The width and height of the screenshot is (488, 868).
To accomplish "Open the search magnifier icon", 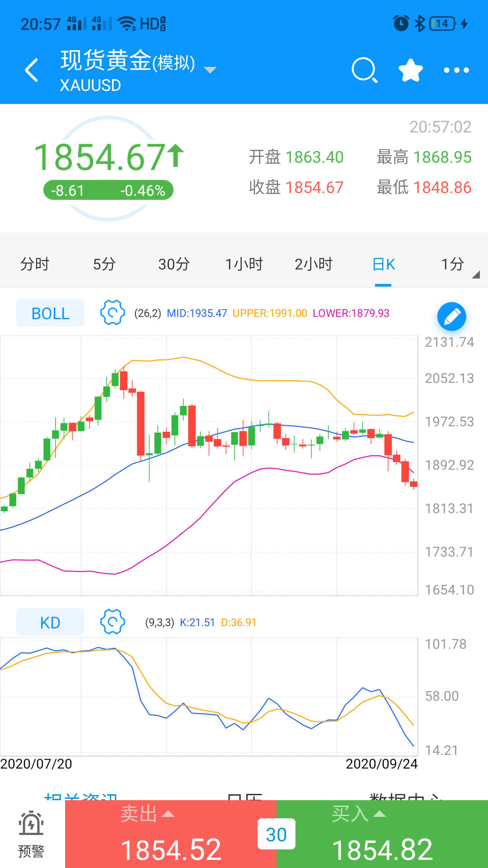I will click(364, 71).
